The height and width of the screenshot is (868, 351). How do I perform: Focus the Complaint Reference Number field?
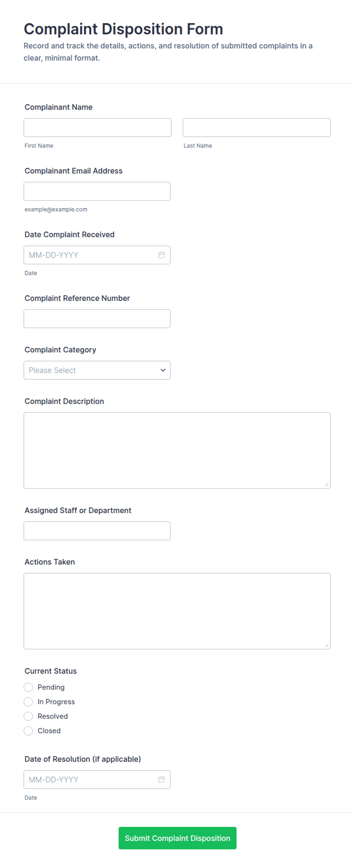(97, 318)
